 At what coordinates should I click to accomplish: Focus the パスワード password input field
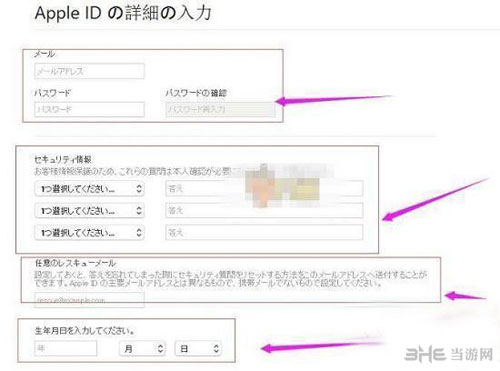click(89, 109)
